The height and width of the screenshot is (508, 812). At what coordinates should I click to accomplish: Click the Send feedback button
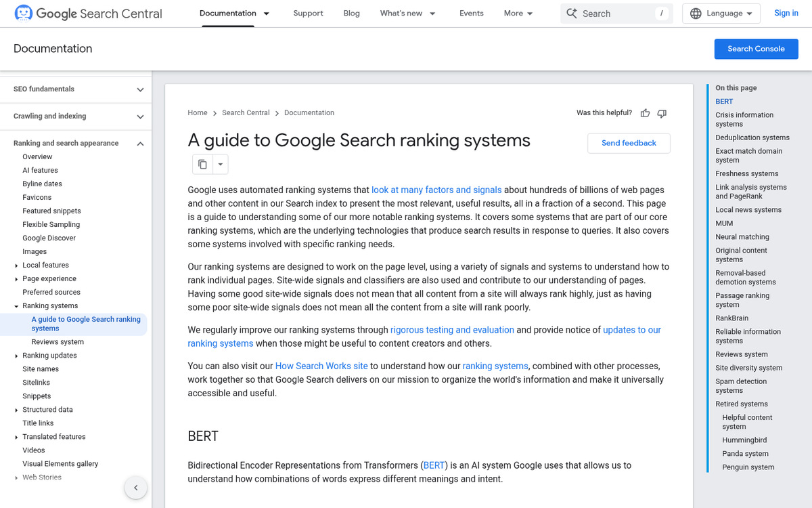point(629,143)
